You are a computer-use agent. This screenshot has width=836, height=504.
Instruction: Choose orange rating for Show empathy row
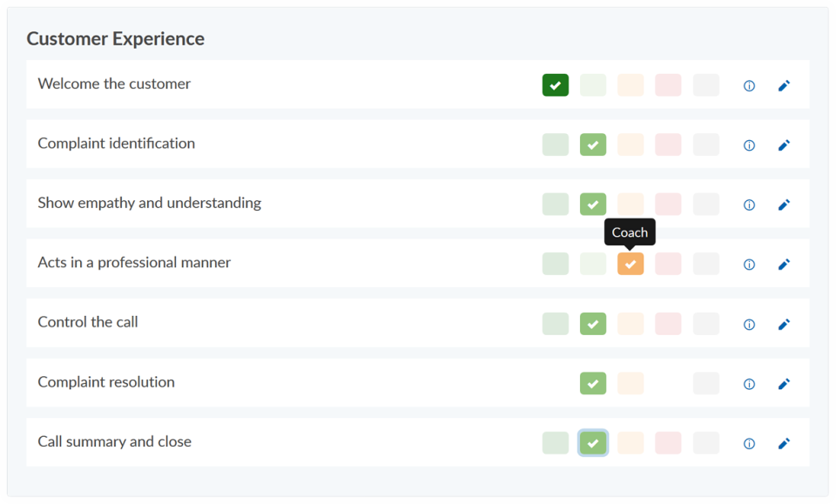click(x=630, y=205)
